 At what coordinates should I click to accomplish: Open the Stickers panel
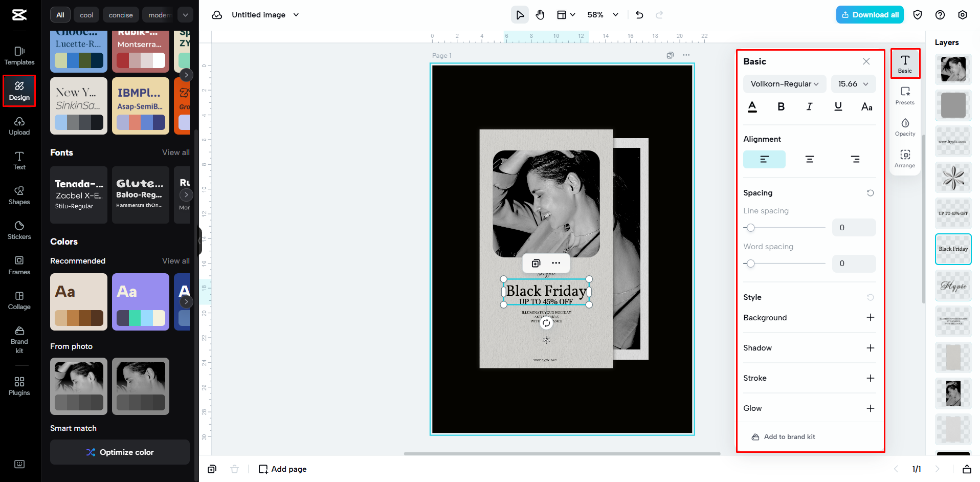coord(19,230)
